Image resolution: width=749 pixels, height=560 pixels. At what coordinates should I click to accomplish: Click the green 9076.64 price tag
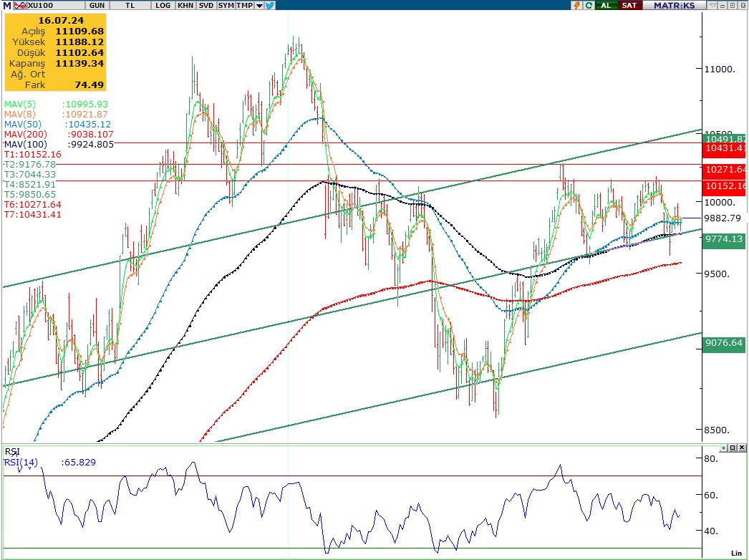tap(724, 344)
